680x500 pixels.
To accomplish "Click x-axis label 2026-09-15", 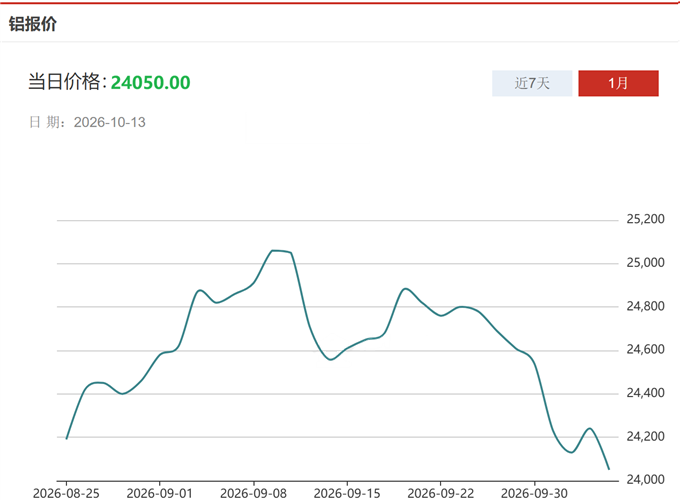I will click(x=347, y=493).
